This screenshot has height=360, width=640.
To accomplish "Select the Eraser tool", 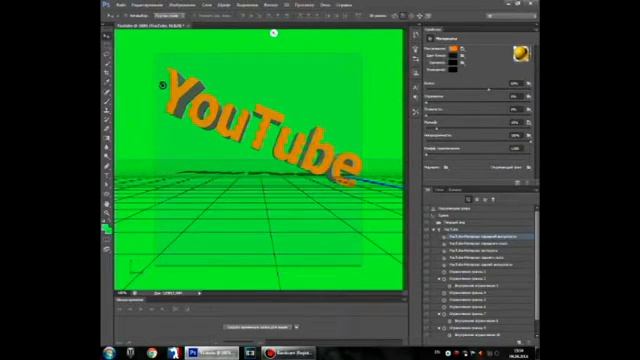I will point(107,129).
